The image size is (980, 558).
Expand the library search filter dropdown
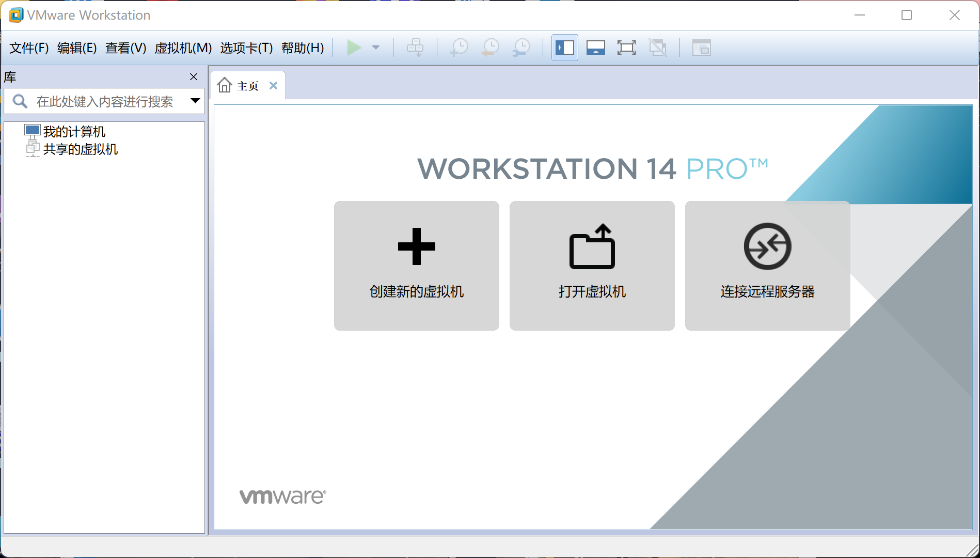195,101
